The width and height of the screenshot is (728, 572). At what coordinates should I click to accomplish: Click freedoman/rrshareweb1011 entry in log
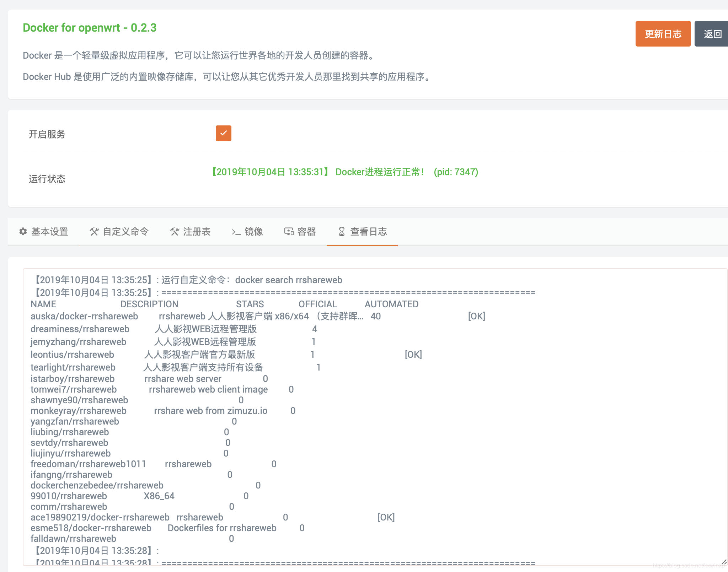(88, 464)
